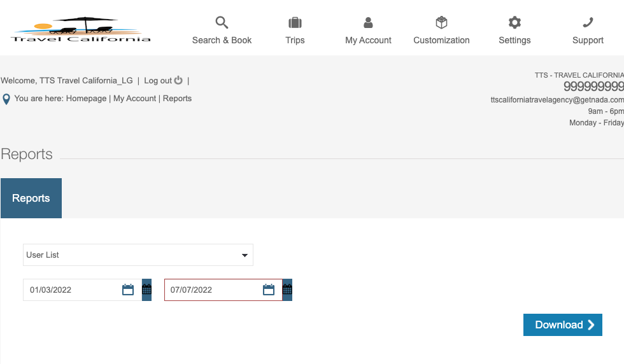
Task: Click the Download button
Action: coord(562,325)
